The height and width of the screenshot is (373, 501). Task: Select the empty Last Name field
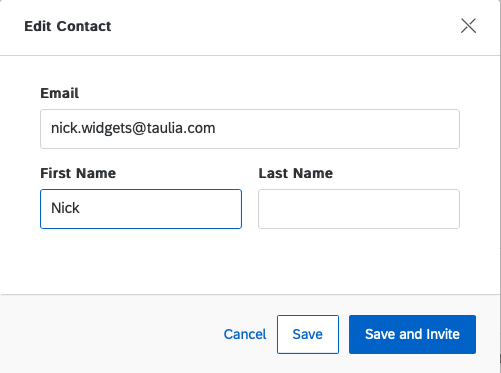[359, 209]
